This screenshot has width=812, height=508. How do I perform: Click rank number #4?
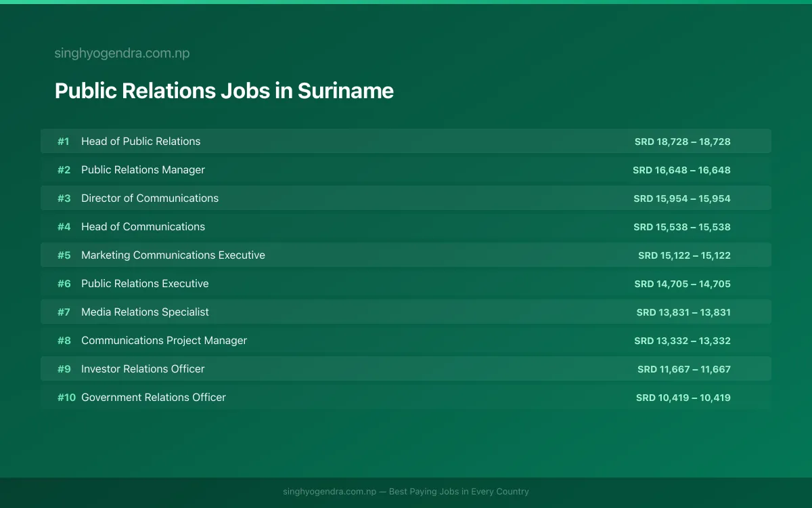click(64, 227)
